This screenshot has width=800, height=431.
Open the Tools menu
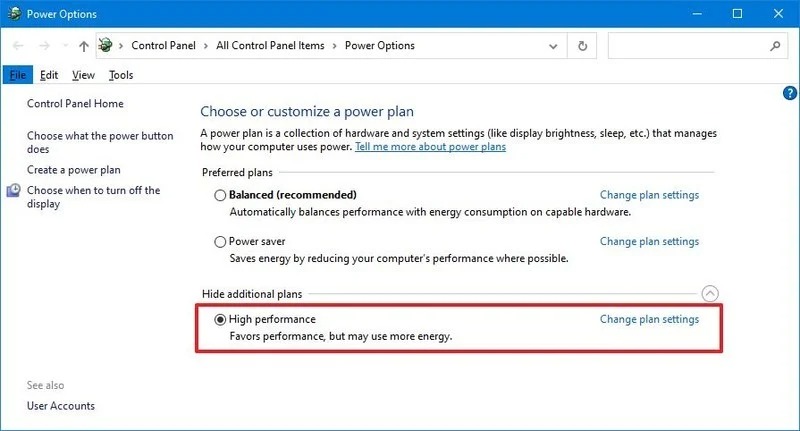click(x=121, y=75)
